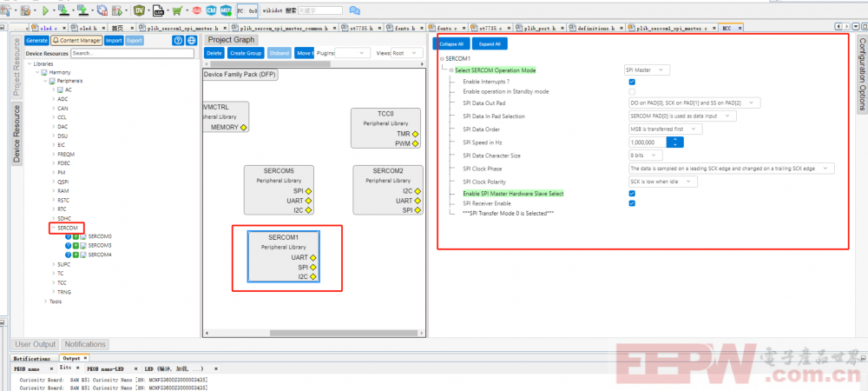This screenshot has width=868, height=391.
Task: Click the PWM yellow diamond on TCC0
Action: (415, 143)
